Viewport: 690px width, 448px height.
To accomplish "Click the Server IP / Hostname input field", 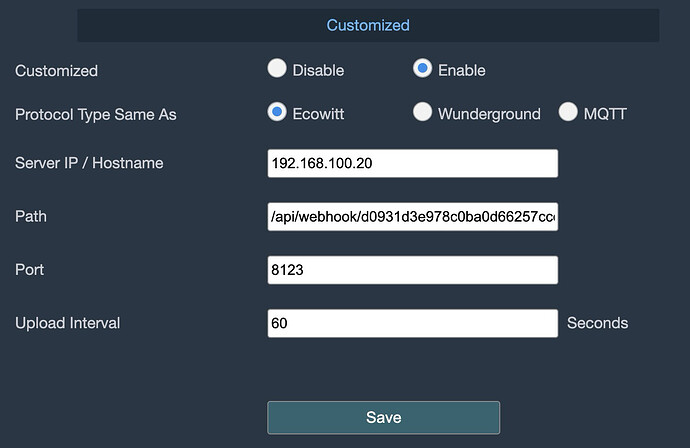I will [412, 163].
